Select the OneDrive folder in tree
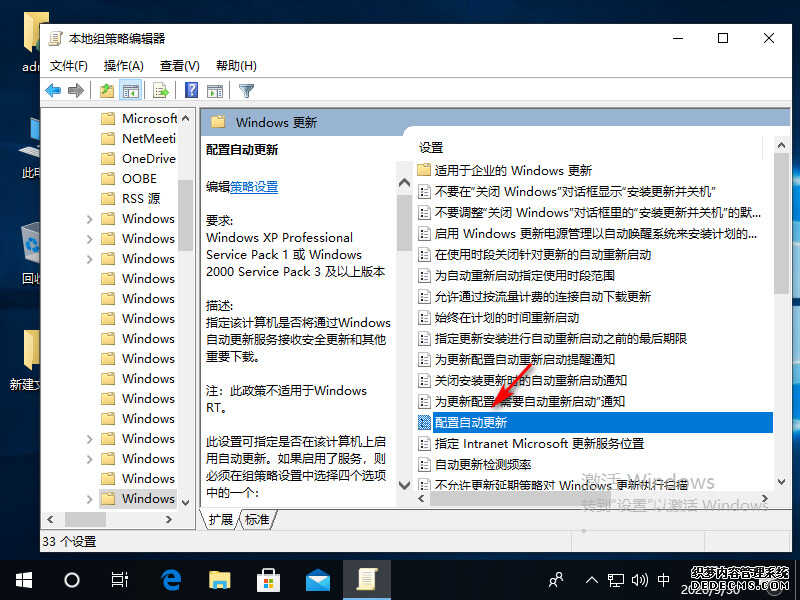800x600 pixels. click(x=138, y=159)
